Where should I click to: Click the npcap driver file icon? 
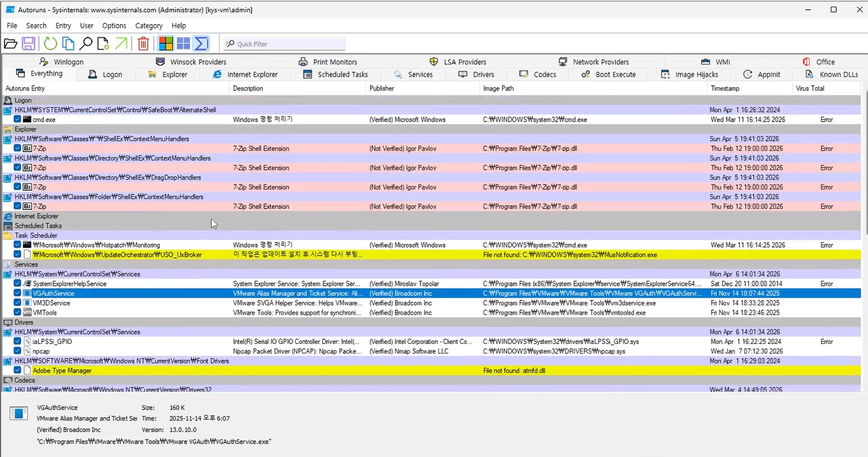[27, 351]
